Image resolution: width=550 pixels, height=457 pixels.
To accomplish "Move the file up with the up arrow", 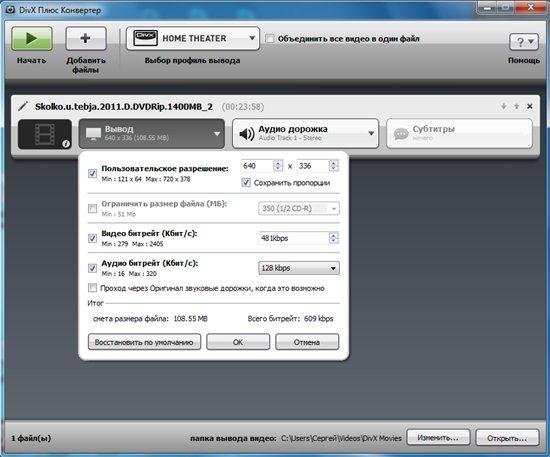I will (x=516, y=106).
